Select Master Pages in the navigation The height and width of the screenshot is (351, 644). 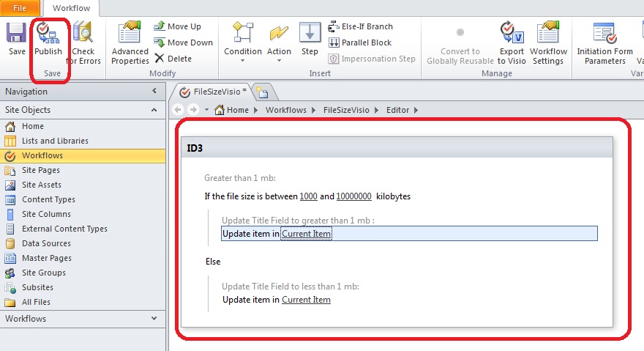[47, 258]
